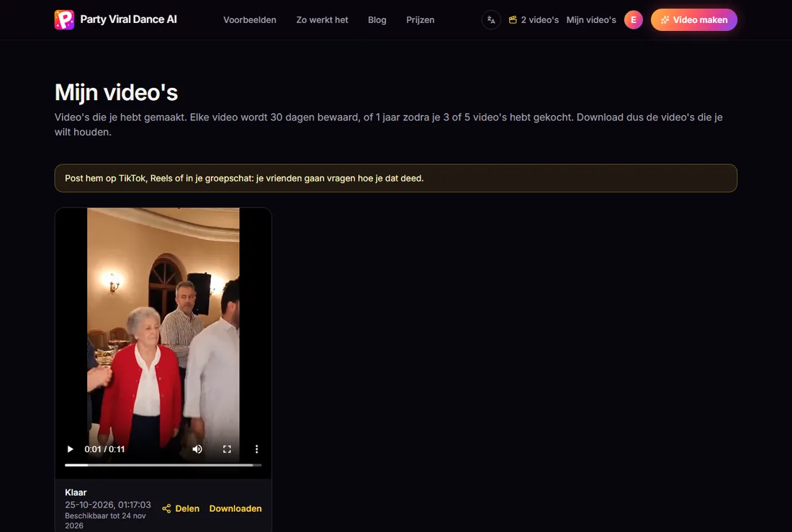Open the Blog page
The height and width of the screenshot is (532, 792).
377,19
